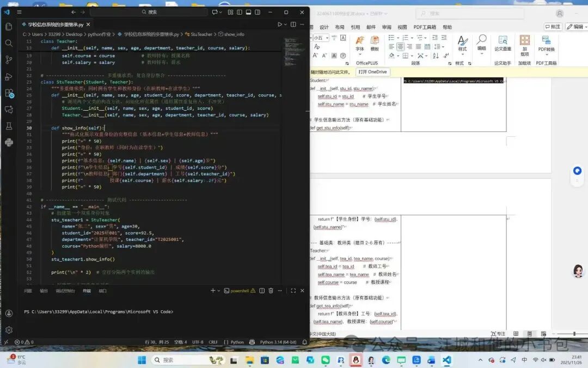Open new terminal launch profile dropdown arrow
The width and height of the screenshot is (588, 368).
[x=219, y=291]
